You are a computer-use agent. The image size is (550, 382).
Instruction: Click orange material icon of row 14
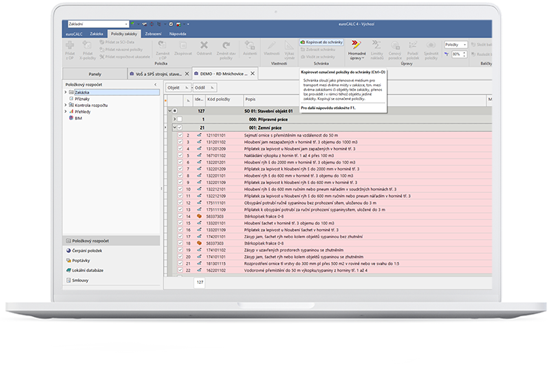(199, 216)
